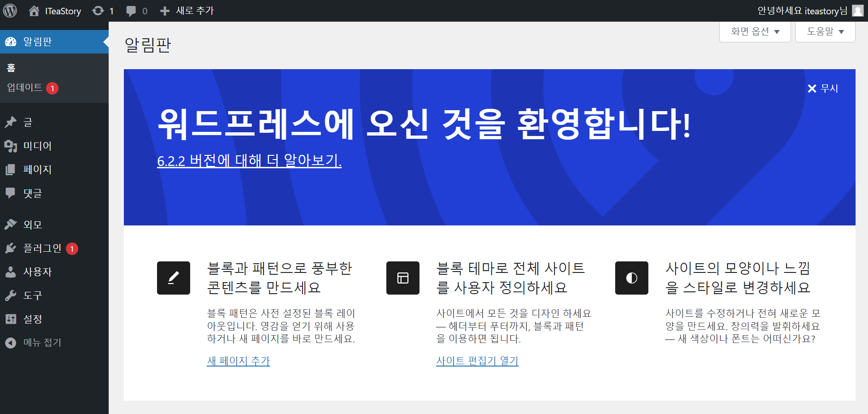Viewport: 868px width, 414px height.
Task: Click the 페이지 pages icon
Action: tap(11, 170)
